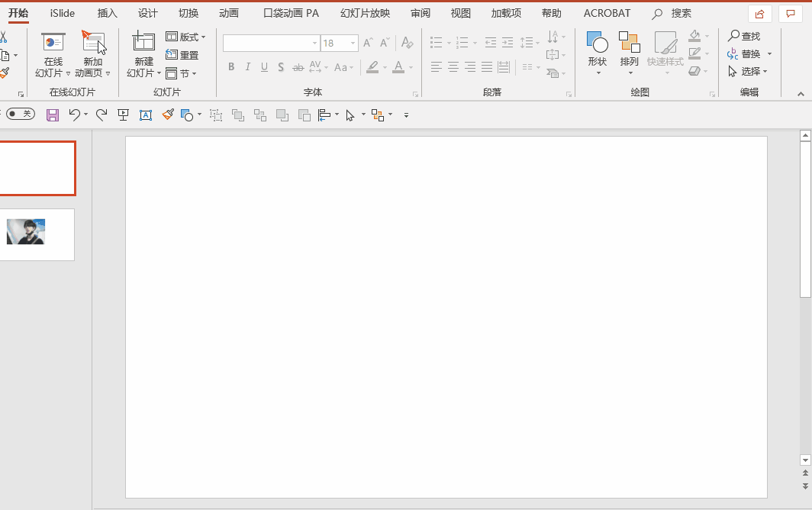Open the undo history dropdown arrow
Image resolution: width=812 pixels, height=510 pixels.
[85, 115]
